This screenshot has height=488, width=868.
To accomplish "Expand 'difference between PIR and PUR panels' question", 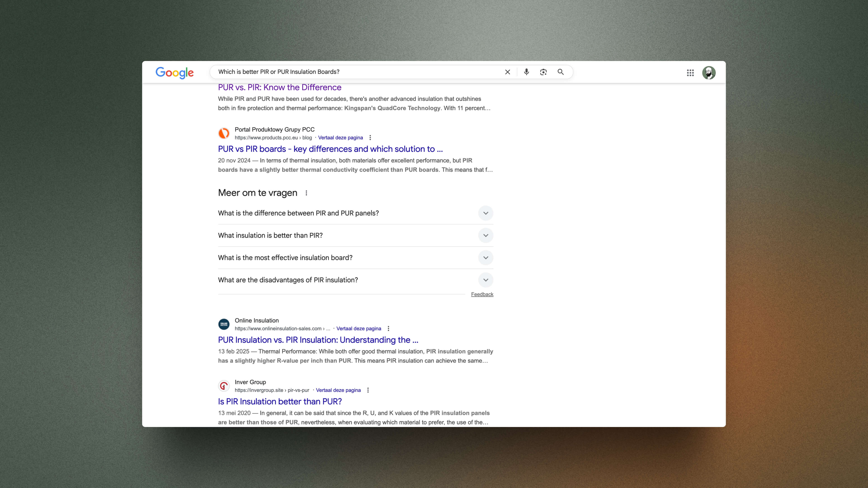I will tap(486, 213).
